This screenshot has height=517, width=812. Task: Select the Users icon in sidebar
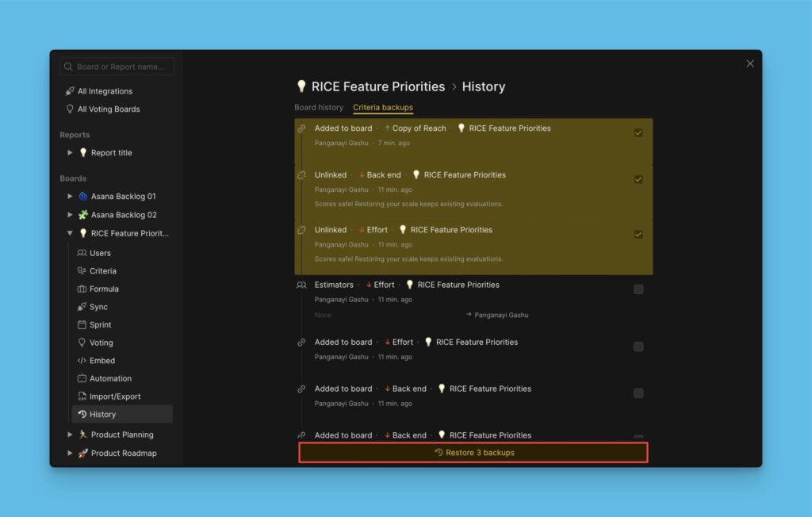82,253
